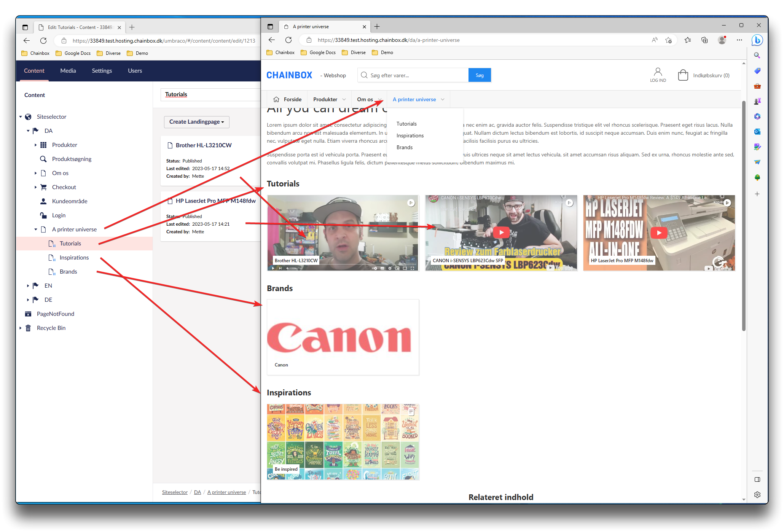Open the Bing sidebar icon
Screen dimensions: 784x532
tap(757, 40)
